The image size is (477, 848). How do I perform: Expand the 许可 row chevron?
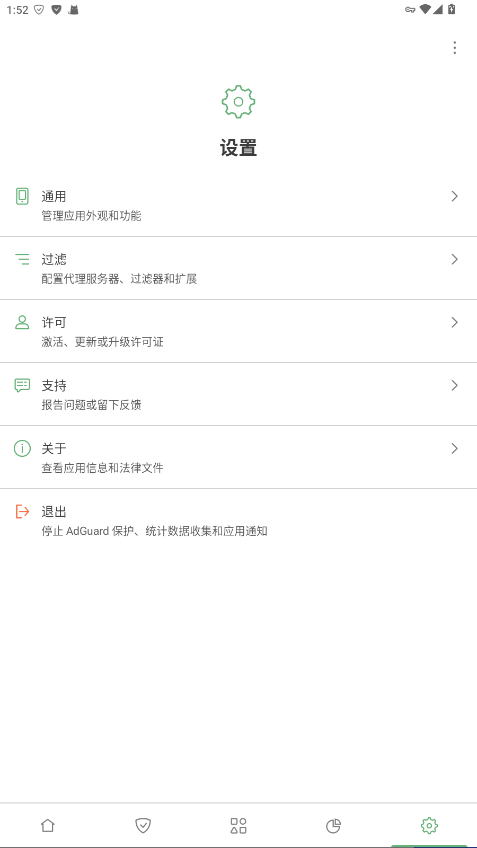(454, 322)
